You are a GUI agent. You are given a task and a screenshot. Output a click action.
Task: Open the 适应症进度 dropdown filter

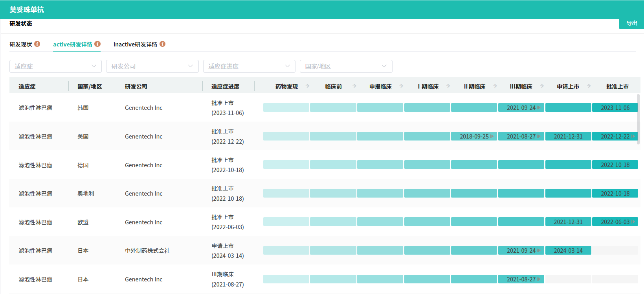[249, 67]
